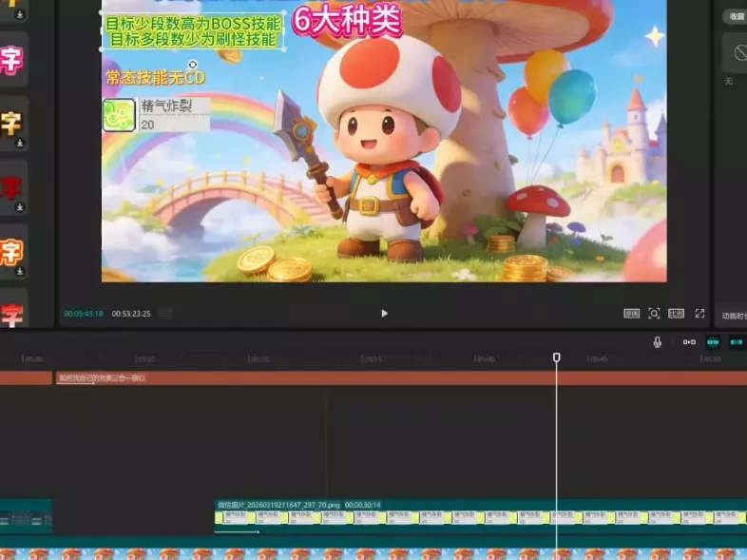
Task: Select the gold text style thumbnail
Action: point(12,123)
